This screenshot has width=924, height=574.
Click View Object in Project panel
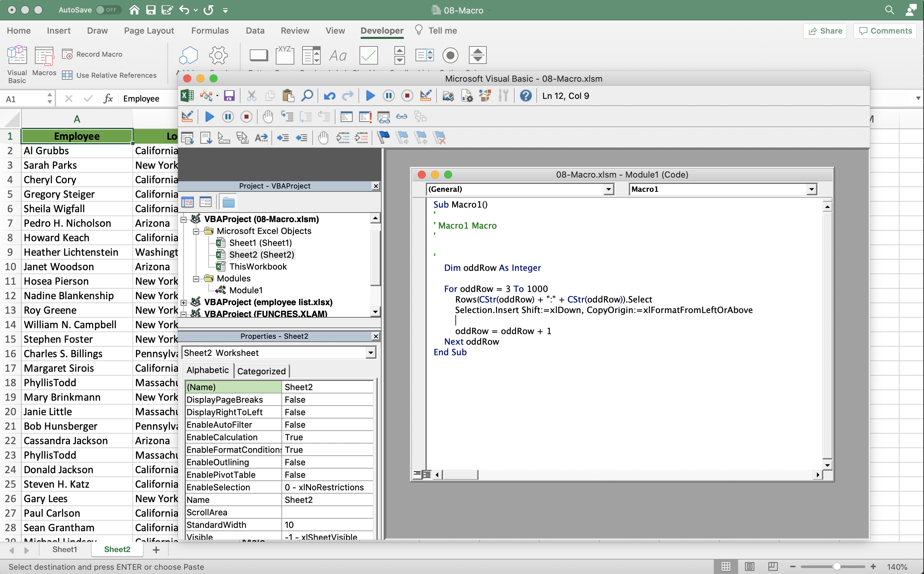205,202
